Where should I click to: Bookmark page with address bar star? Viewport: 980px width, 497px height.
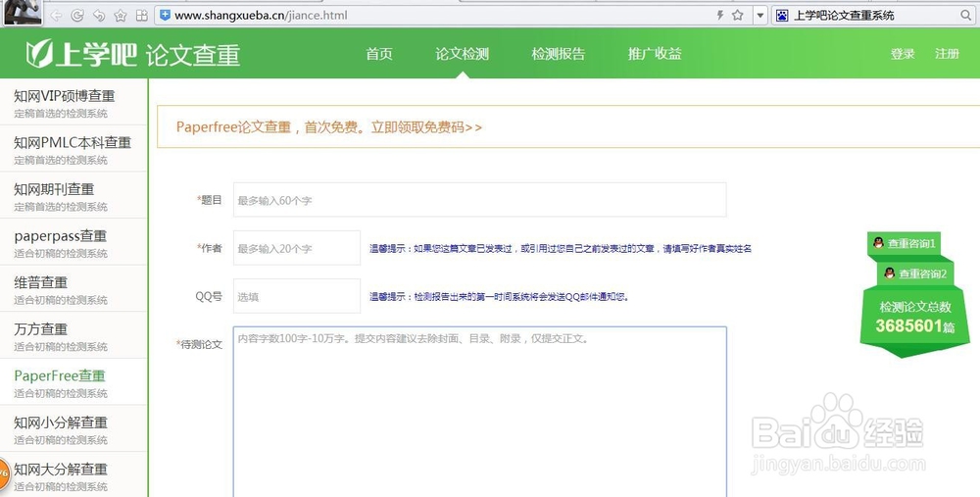[738, 15]
